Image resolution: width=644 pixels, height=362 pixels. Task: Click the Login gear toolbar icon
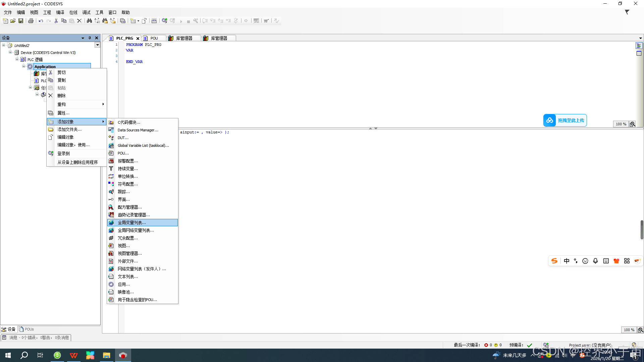coord(164,21)
